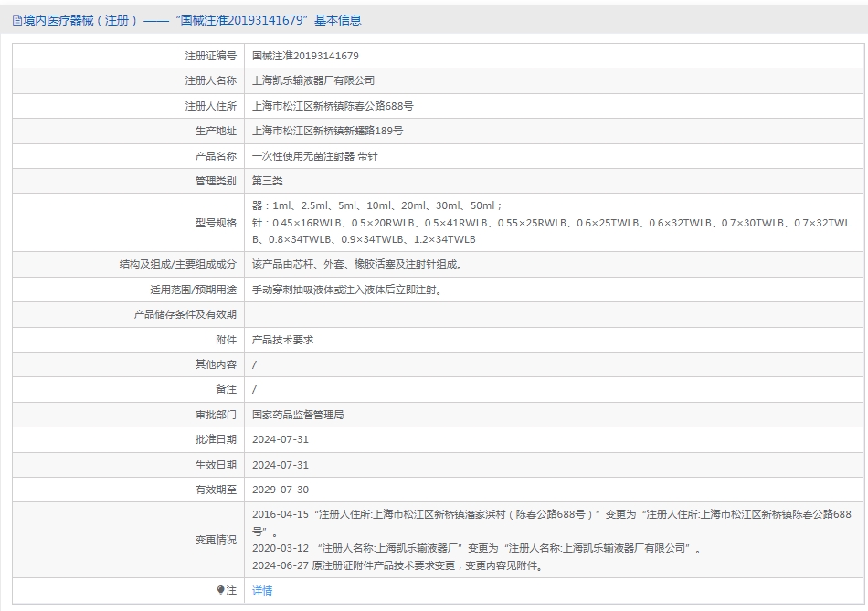Click the 注册人住所 label

[x=210, y=106]
